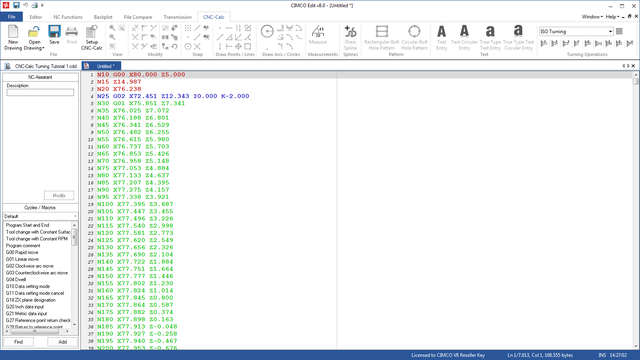The width and height of the screenshot is (640, 360).
Task: Click the snap to grid dots icon
Action: [x=187, y=28]
